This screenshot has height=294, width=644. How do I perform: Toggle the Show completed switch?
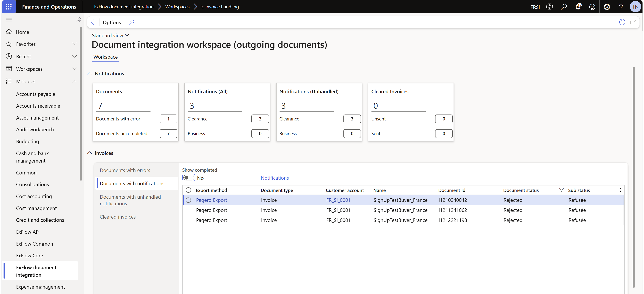pyautogui.click(x=189, y=178)
